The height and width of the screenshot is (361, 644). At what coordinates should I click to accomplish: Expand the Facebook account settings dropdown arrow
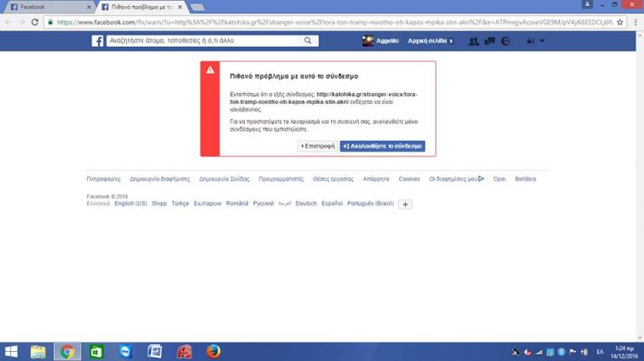543,40
